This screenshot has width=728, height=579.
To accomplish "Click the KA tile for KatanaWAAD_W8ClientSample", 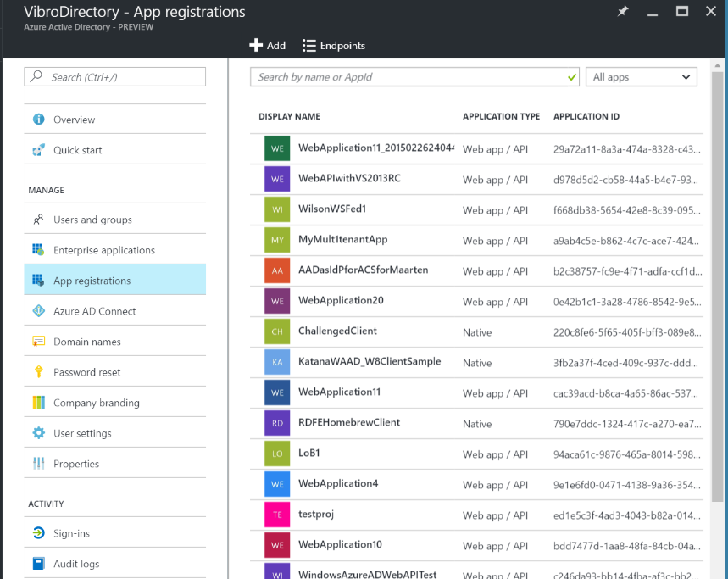I will point(277,362).
